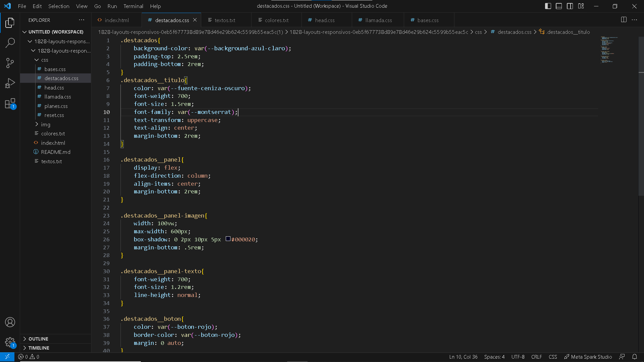Open Run and Debug view icon

[10, 83]
